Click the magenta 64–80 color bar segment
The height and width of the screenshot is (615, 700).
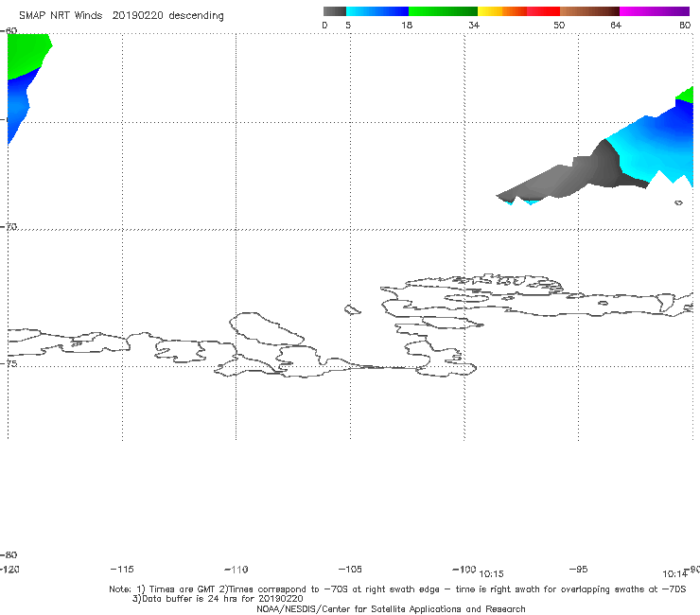coord(655,11)
